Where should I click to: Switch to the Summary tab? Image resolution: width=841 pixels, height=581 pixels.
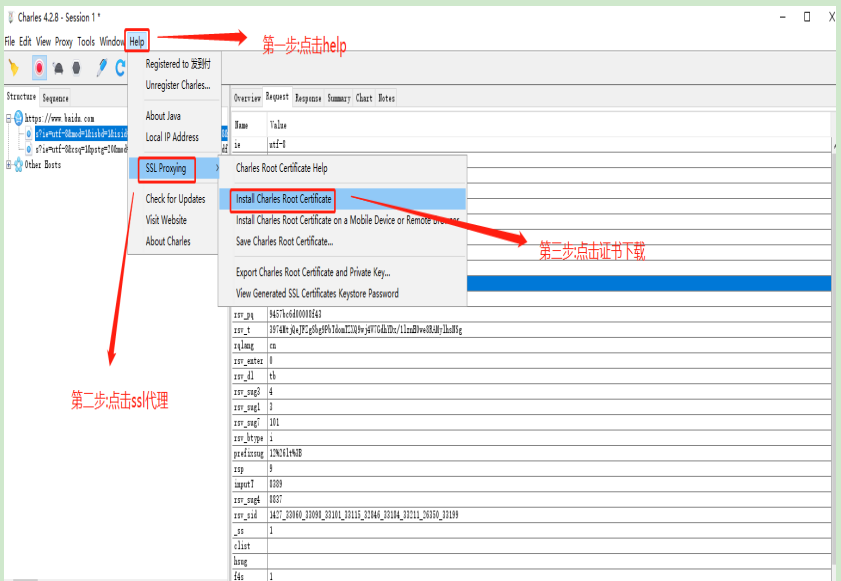[x=339, y=98]
